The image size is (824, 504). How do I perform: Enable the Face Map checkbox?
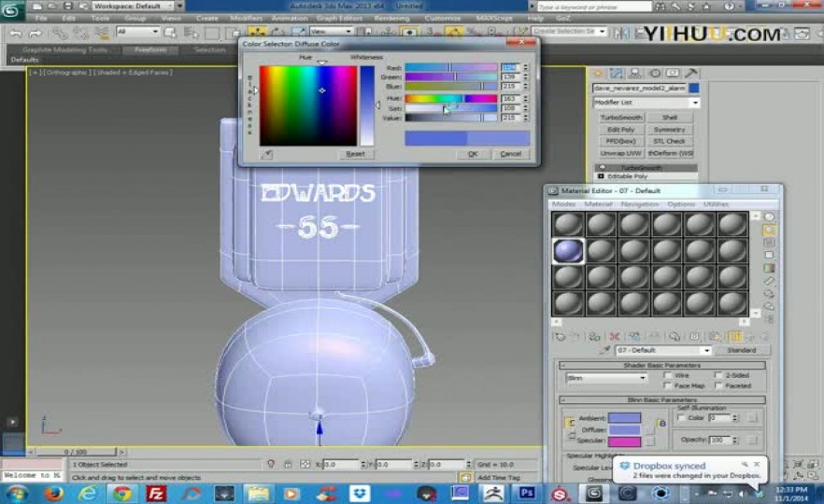(667, 385)
